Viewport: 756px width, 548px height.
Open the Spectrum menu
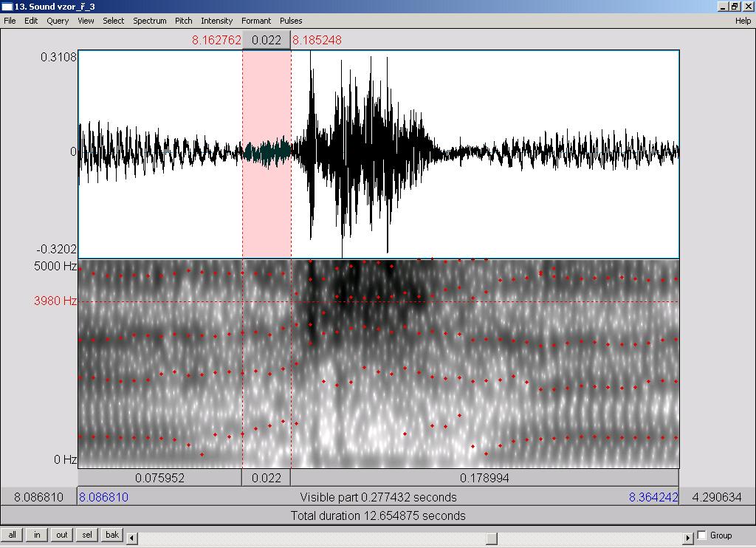149,21
